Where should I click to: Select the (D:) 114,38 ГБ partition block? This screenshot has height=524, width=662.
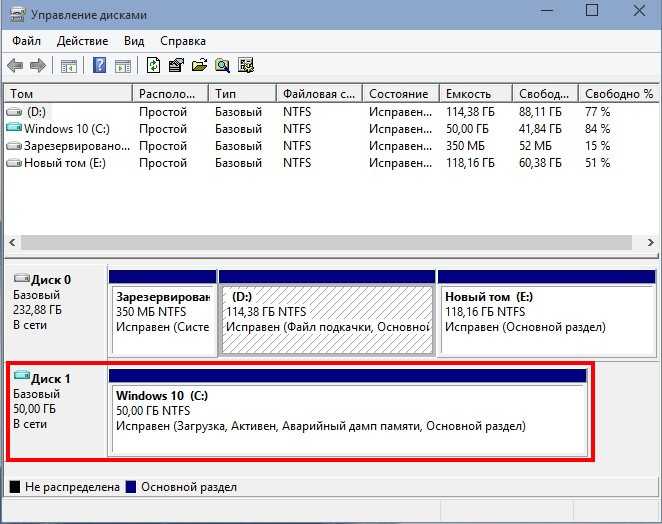(x=327, y=313)
